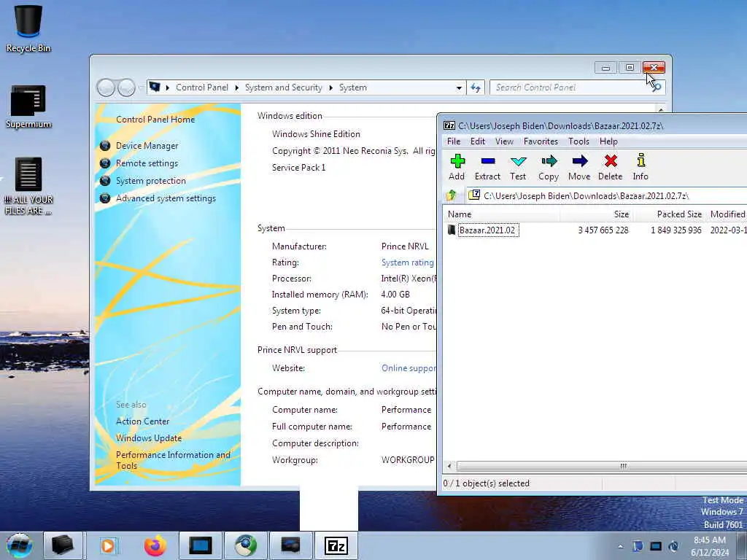Select the ALL YOUR FILES ARE text file icon
Screen dimensions: 747x560
coord(28,186)
